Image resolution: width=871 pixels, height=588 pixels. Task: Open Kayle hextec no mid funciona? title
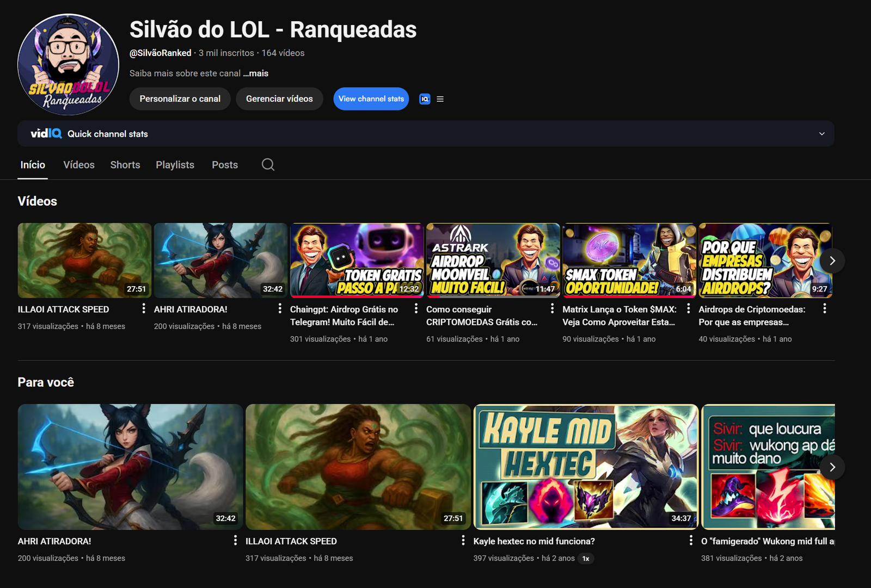pyautogui.click(x=534, y=541)
